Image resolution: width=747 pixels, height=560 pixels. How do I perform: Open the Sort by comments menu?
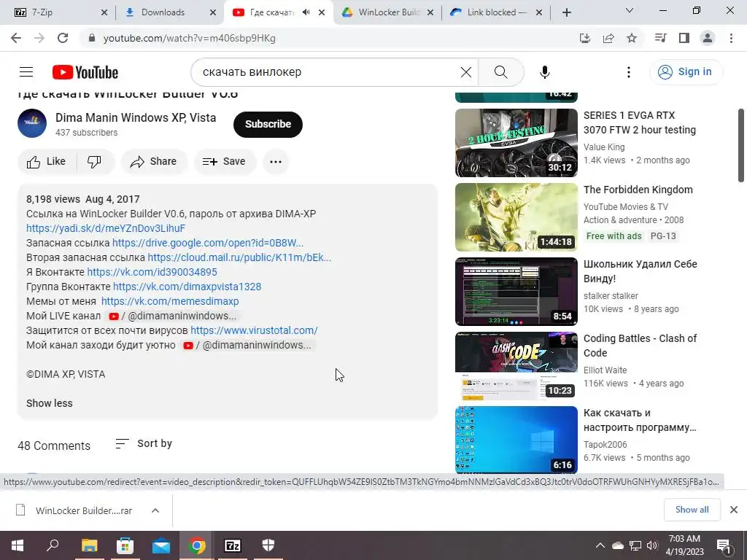coord(144,444)
